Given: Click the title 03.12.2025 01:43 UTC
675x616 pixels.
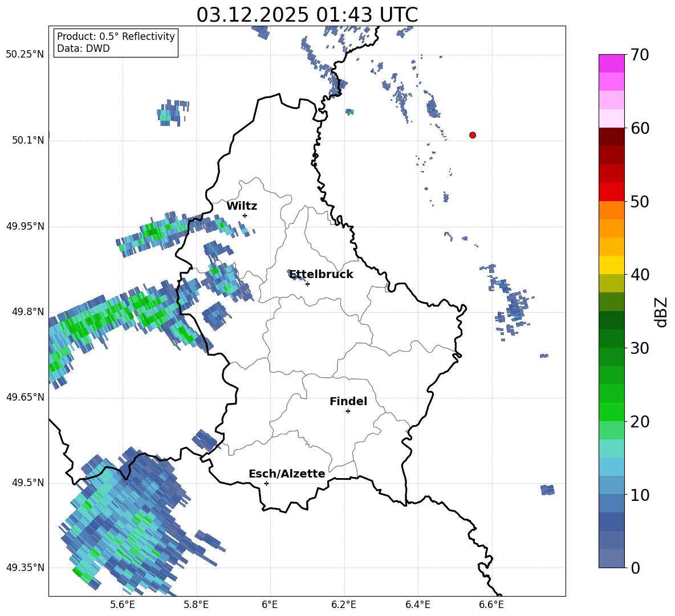Looking at the screenshot, I should pos(307,15).
